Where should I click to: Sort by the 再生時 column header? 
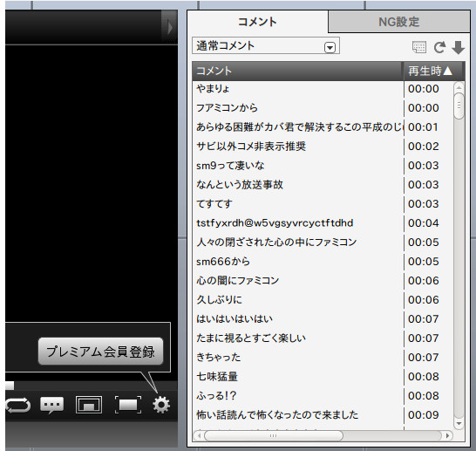pyautogui.click(x=433, y=71)
